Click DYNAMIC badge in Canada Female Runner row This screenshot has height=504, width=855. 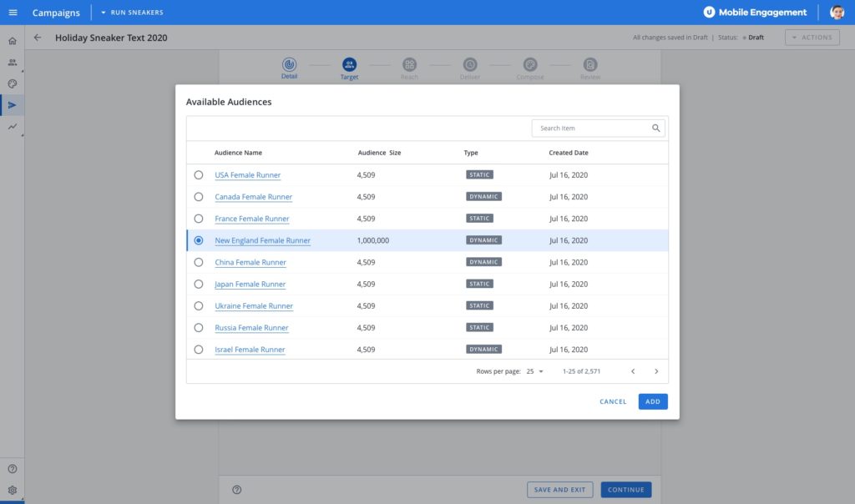[x=483, y=197]
